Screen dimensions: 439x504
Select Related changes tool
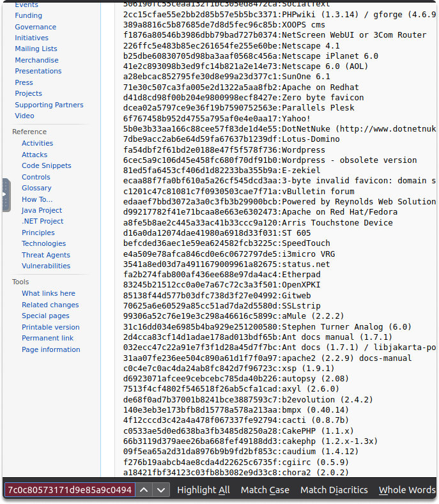(50, 305)
